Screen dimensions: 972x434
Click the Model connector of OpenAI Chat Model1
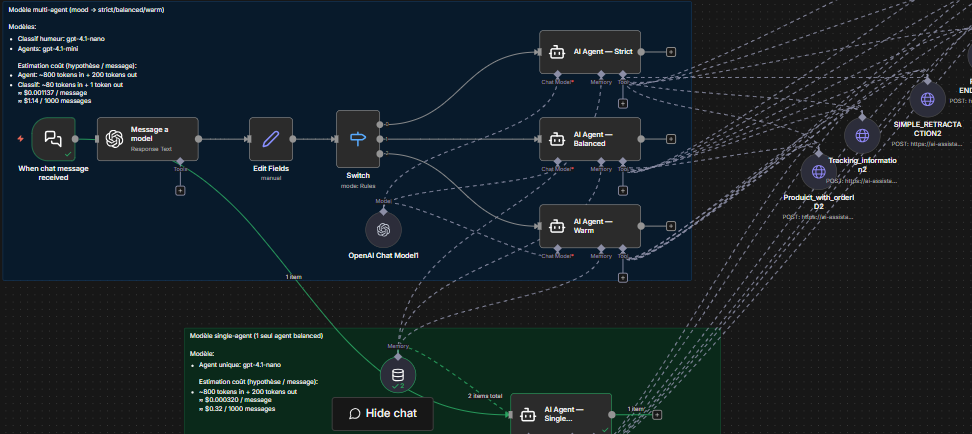(383, 211)
